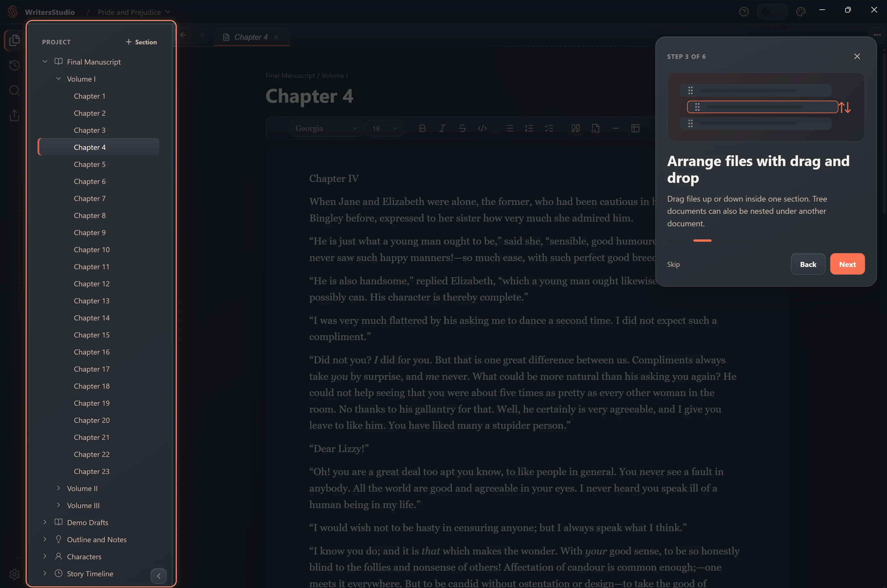
Task: Skip the onboarding tour
Action: pos(673,264)
